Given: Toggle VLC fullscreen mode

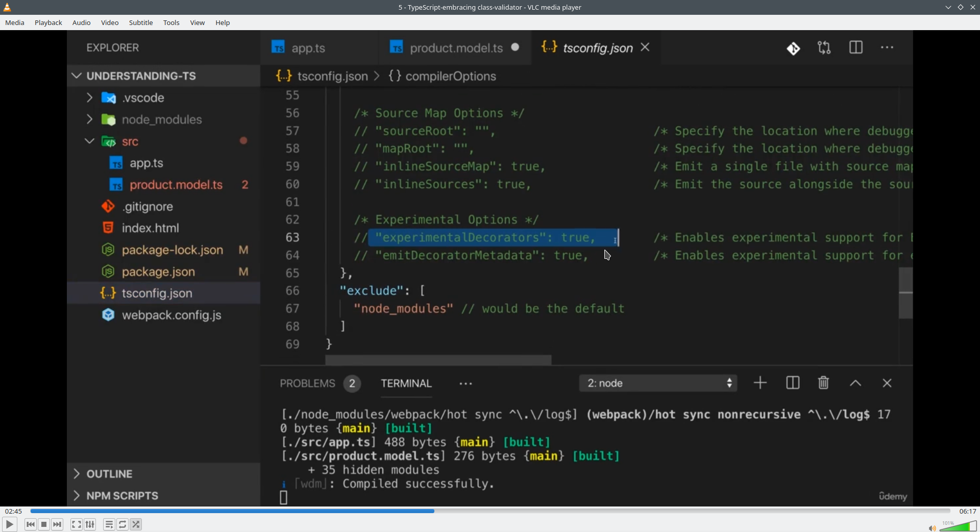Looking at the screenshot, I should point(77,524).
